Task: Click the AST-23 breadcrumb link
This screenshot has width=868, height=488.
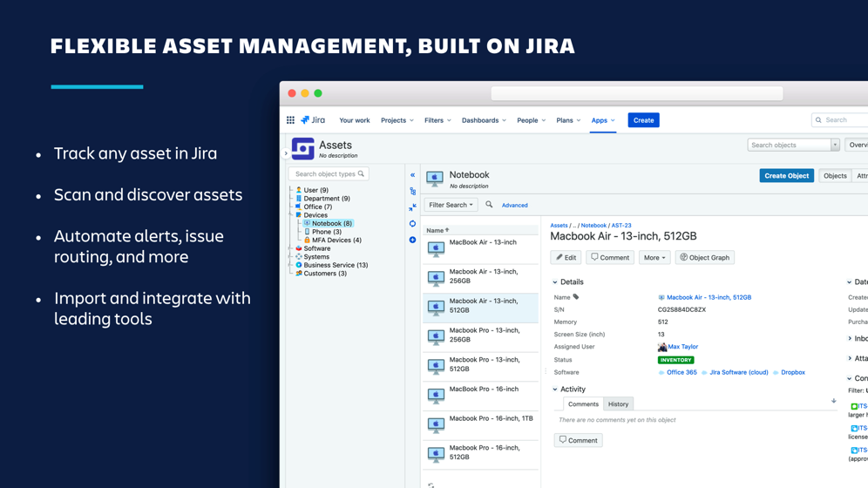Action: coord(621,226)
